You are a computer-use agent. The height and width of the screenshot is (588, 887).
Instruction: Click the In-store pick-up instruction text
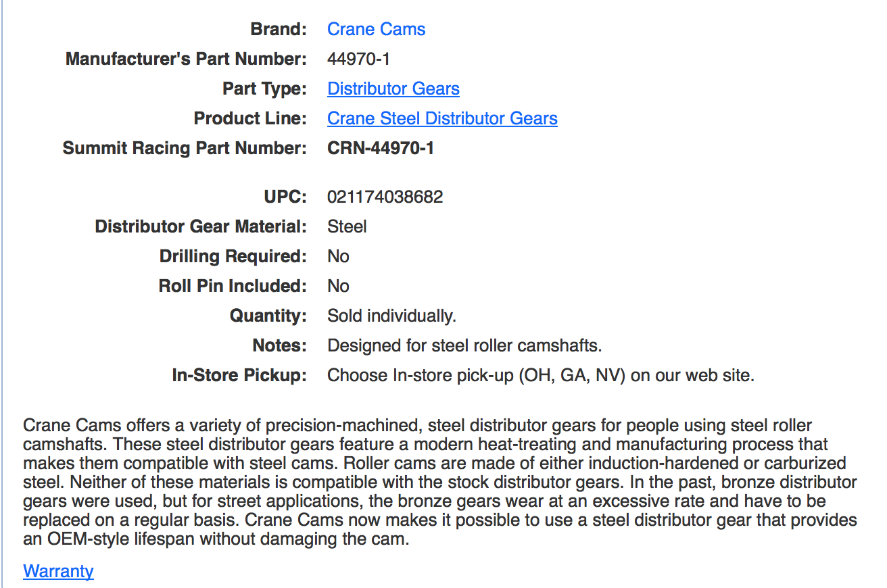pyautogui.click(x=540, y=376)
